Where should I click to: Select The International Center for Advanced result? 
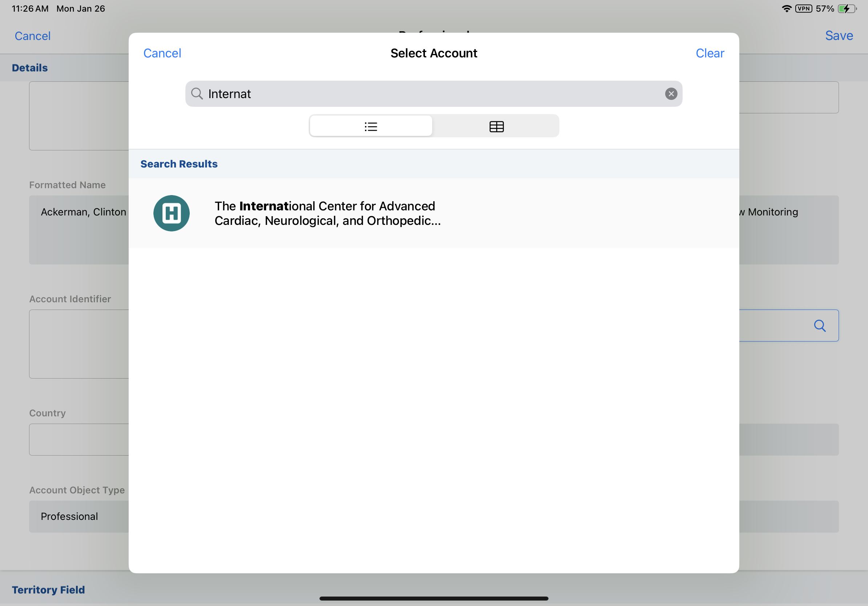[327, 213]
